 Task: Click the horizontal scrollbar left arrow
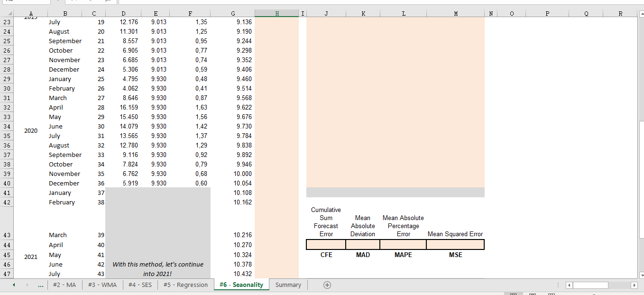(x=570, y=286)
